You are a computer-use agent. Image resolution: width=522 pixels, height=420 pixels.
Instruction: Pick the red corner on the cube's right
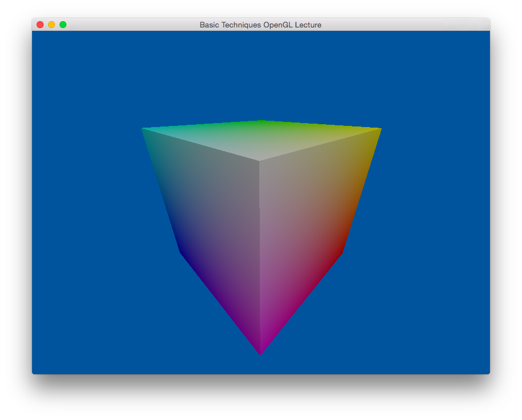[341, 252]
